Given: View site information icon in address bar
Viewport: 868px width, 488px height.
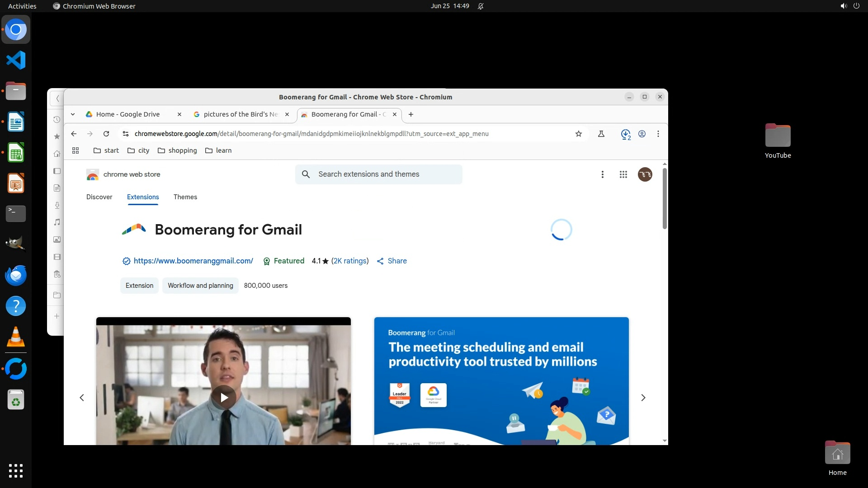Looking at the screenshot, I should [126, 134].
